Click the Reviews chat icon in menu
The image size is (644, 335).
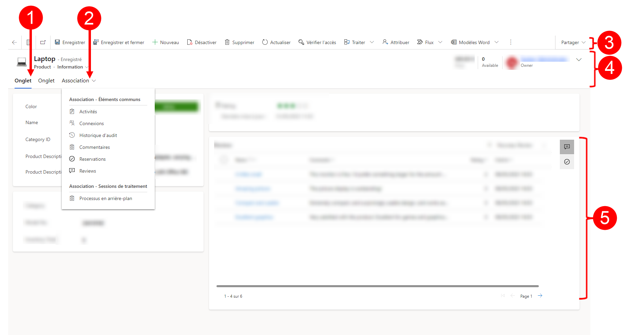coord(72,171)
